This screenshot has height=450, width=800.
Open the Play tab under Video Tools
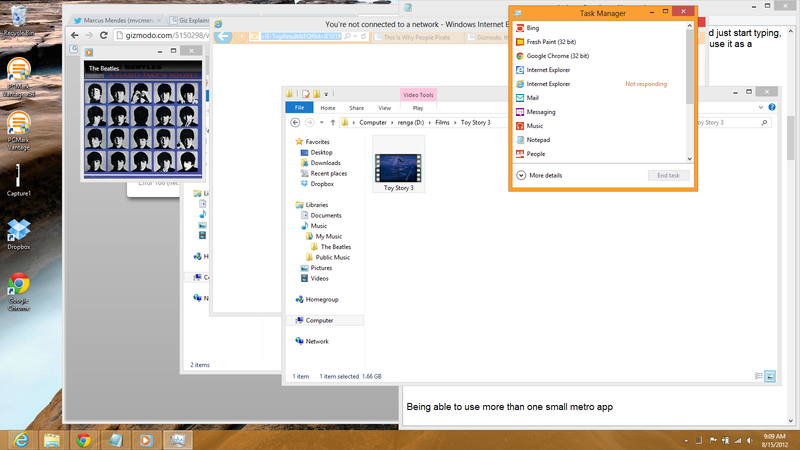(418, 108)
